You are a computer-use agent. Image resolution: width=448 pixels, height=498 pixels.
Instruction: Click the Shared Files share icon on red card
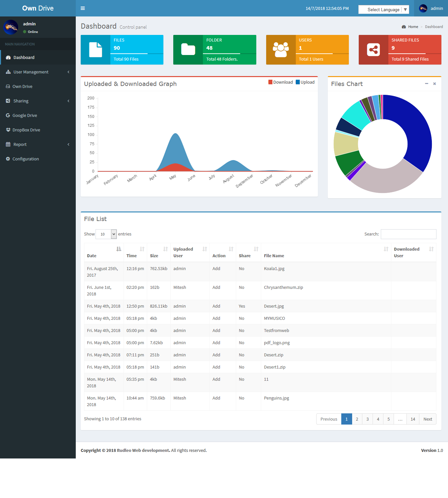[x=374, y=49]
